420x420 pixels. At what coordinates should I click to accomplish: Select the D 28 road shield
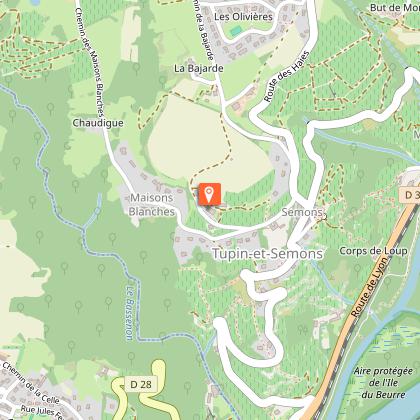[141, 384]
